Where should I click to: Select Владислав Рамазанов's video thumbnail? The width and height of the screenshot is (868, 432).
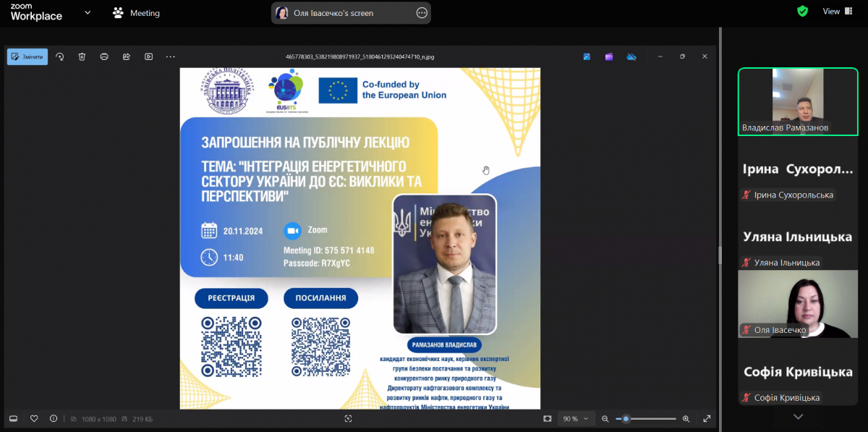tap(797, 100)
